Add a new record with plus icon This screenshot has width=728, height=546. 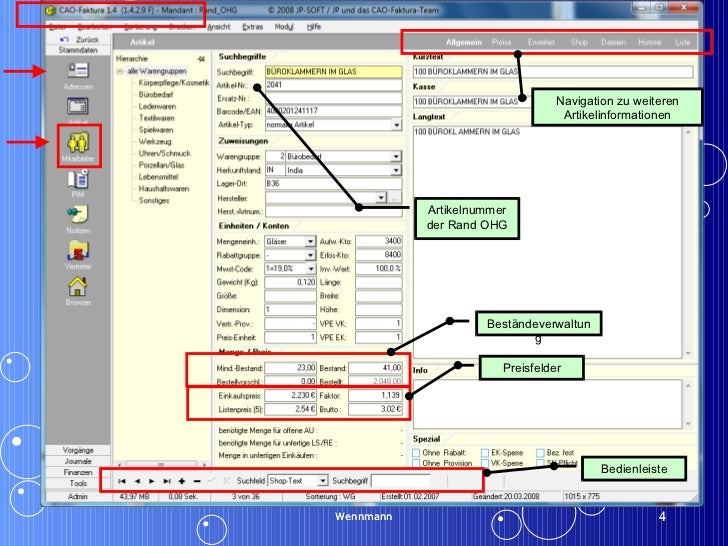[x=182, y=481]
